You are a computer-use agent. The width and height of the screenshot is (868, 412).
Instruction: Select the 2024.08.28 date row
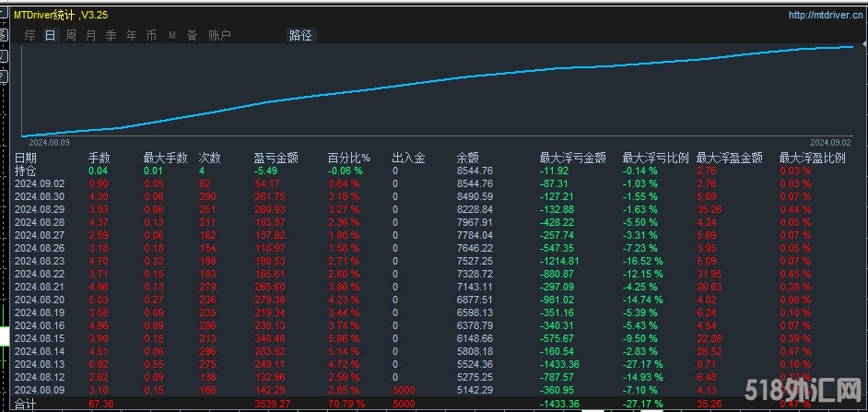click(40, 223)
